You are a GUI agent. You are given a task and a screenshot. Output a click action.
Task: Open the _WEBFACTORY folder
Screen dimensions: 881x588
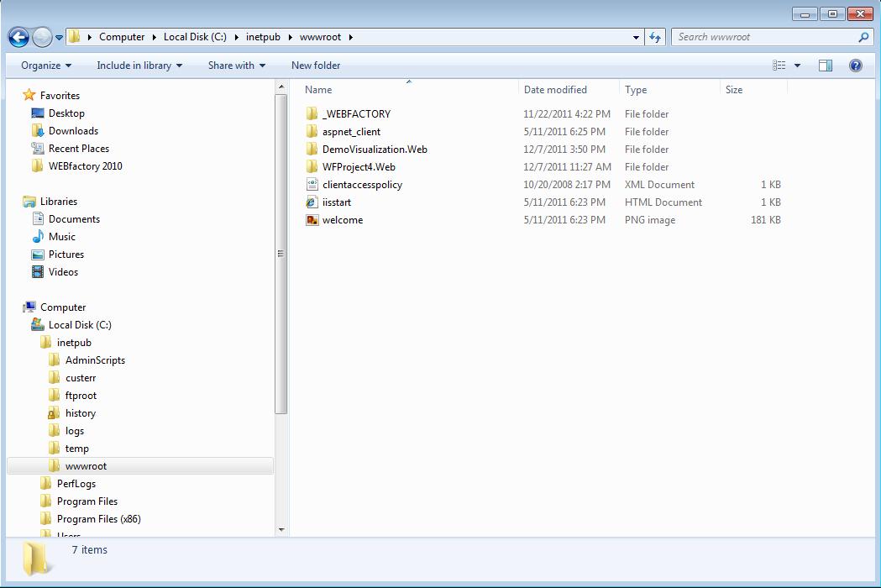[355, 114]
